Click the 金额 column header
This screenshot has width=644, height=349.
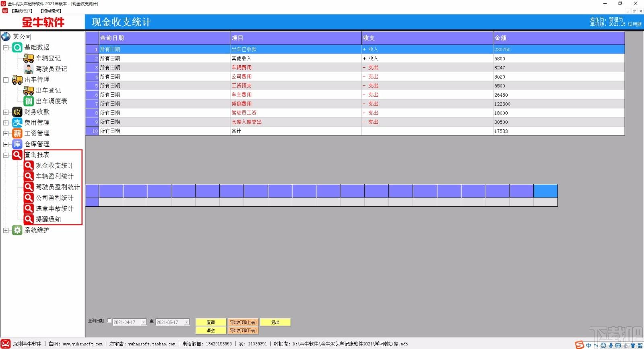[559, 38]
